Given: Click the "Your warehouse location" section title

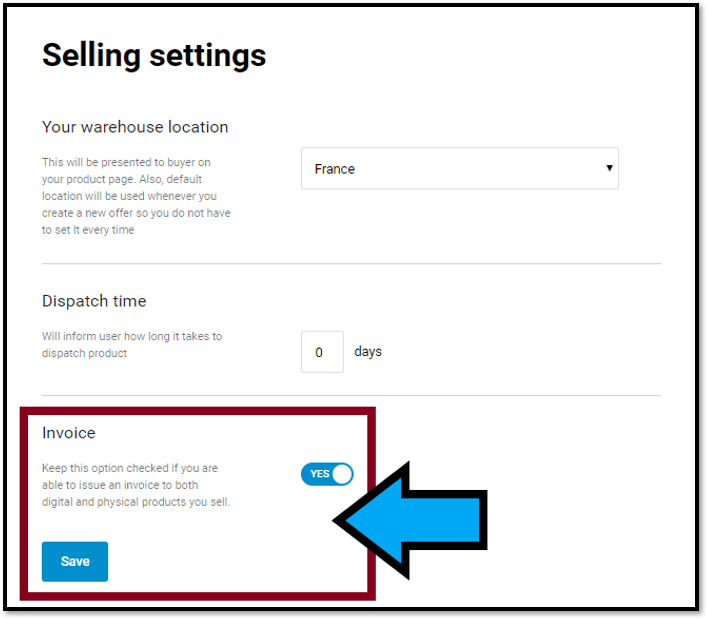Looking at the screenshot, I should click(x=135, y=127).
